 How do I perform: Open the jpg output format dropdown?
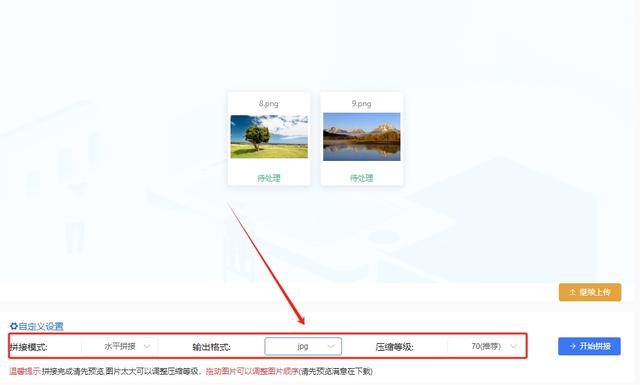(x=303, y=346)
